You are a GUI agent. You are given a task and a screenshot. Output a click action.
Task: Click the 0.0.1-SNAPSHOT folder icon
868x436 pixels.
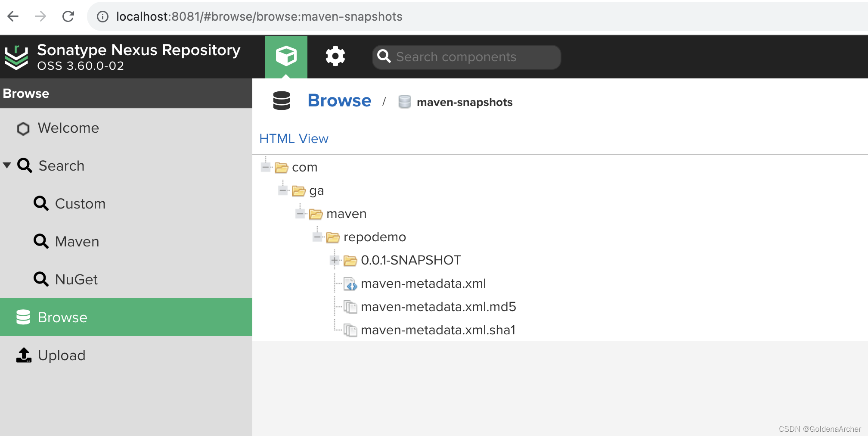pyautogui.click(x=350, y=260)
